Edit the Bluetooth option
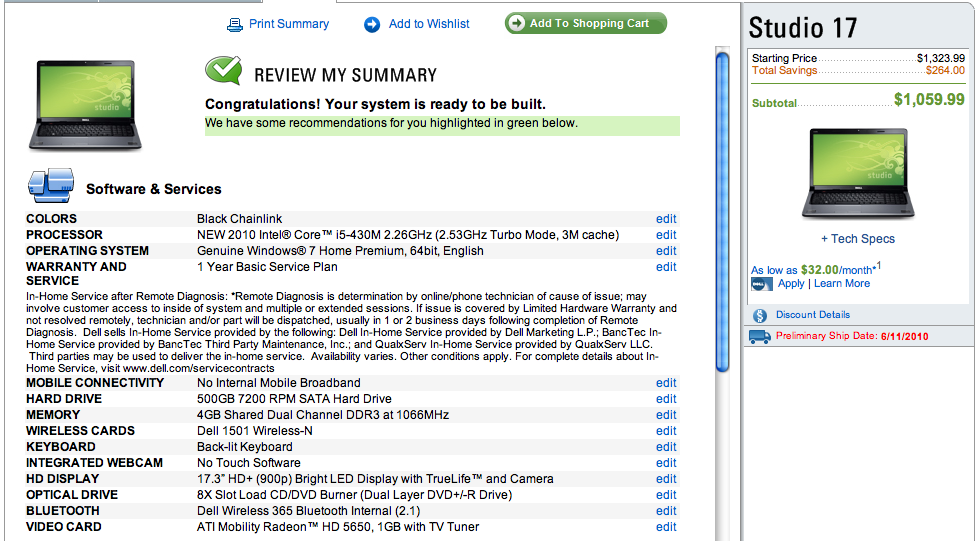Image resolution: width=977 pixels, height=541 pixels. 665,510
